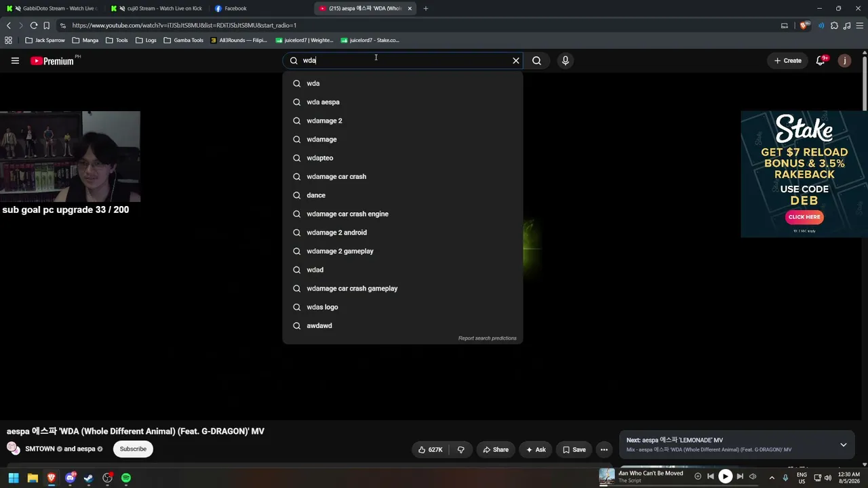Switch to GabbiDoto Stream tab
Screen dimensions: 868x488
(52, 8)
